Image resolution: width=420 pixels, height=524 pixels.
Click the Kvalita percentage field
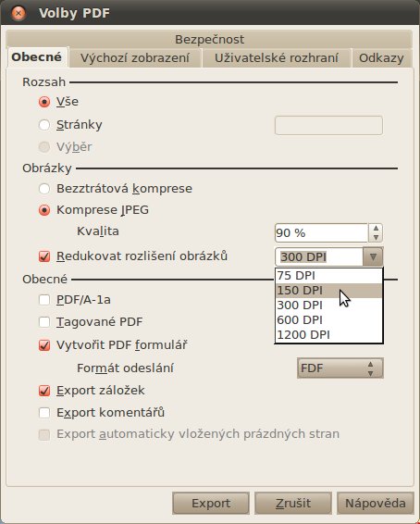click(321, 233)
